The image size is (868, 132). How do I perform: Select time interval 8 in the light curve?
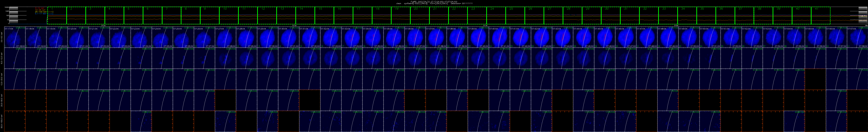click(191, 15)
